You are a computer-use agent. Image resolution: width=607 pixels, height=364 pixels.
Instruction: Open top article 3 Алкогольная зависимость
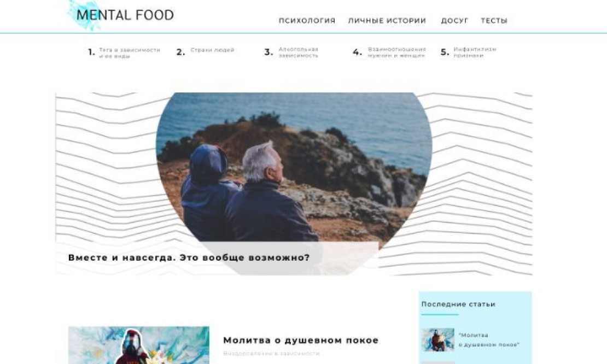click(298, 52)
